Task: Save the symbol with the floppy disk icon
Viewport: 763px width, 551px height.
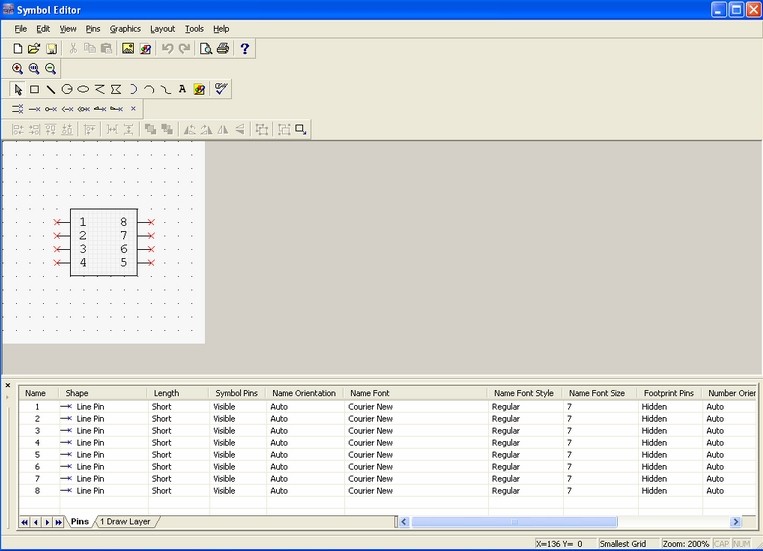Action: click(x=51, y=49)
